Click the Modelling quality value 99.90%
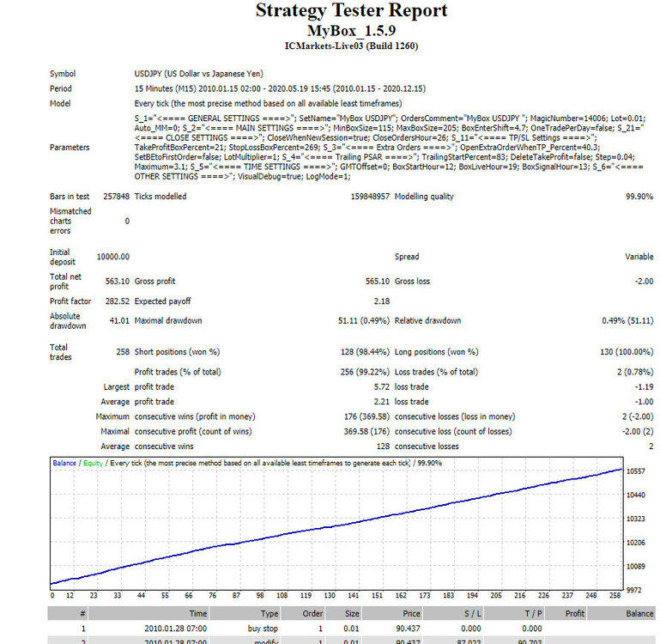Image resolution: width=660 pixels, height=644 pixels. tap(639, 197)
